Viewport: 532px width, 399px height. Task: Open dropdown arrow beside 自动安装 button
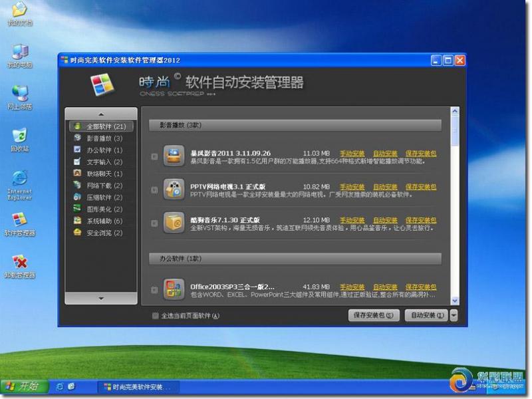point(454,316)
